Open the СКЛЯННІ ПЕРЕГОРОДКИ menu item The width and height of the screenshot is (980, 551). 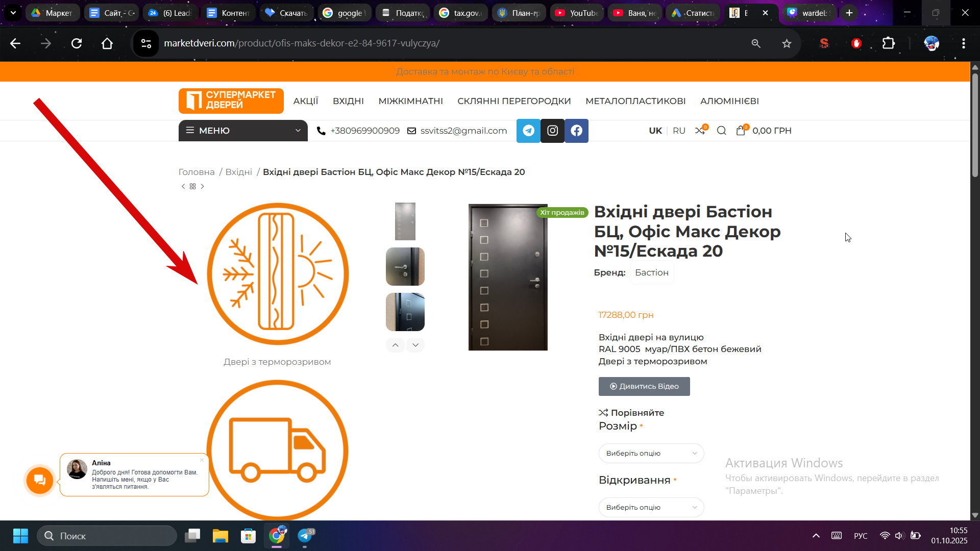tap(514, 101)
